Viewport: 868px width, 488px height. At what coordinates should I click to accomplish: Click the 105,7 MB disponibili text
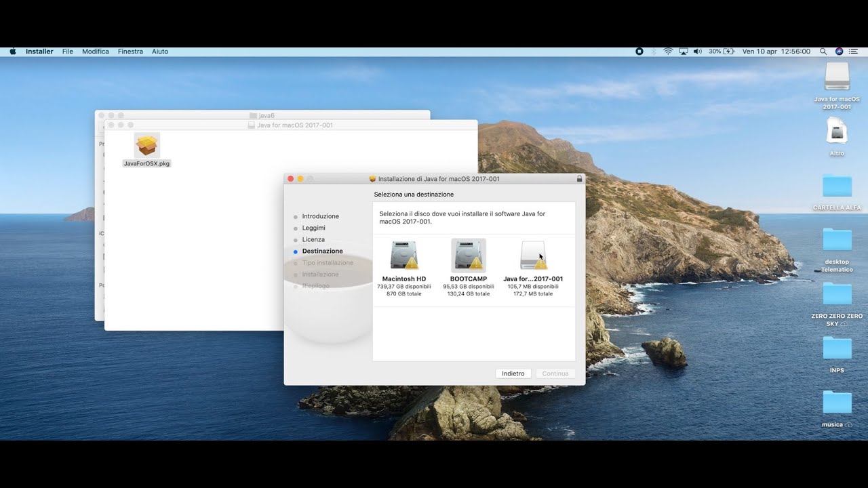533,286
